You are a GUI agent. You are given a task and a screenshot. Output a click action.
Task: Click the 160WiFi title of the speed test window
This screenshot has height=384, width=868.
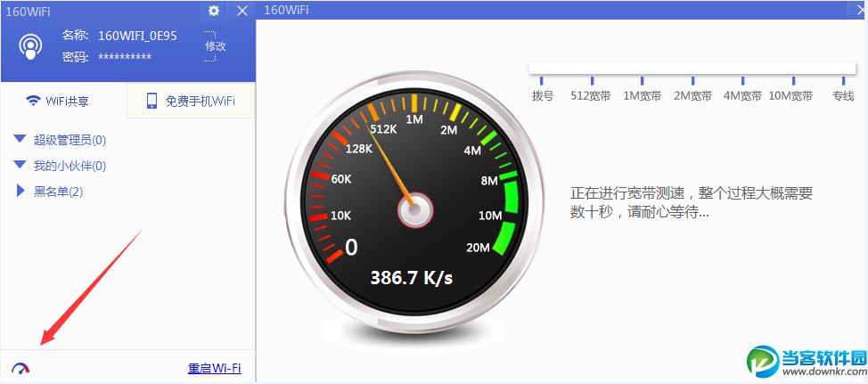coord(287,10)
